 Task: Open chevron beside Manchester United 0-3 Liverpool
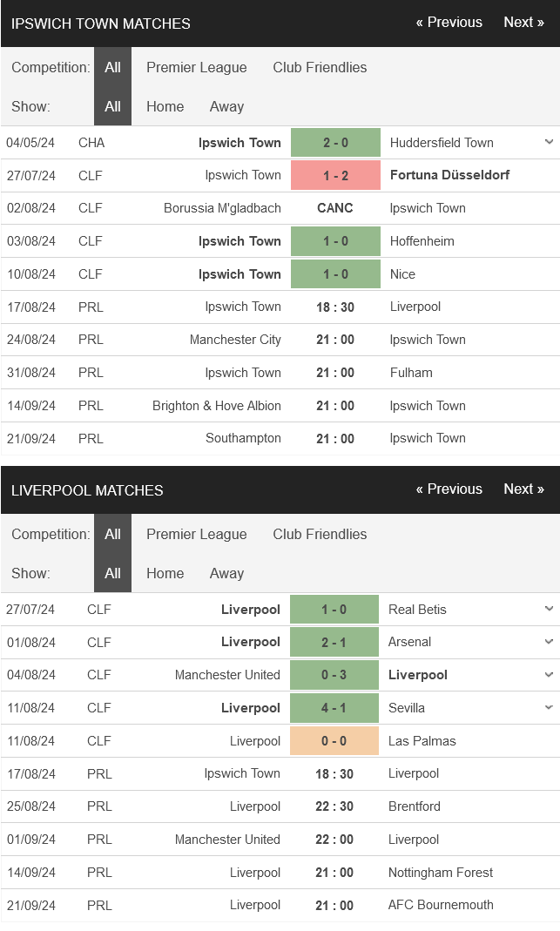click(x=549, y=674)
